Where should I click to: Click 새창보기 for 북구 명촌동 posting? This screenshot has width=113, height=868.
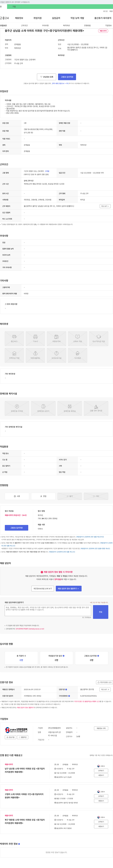[x=101, y=827]
